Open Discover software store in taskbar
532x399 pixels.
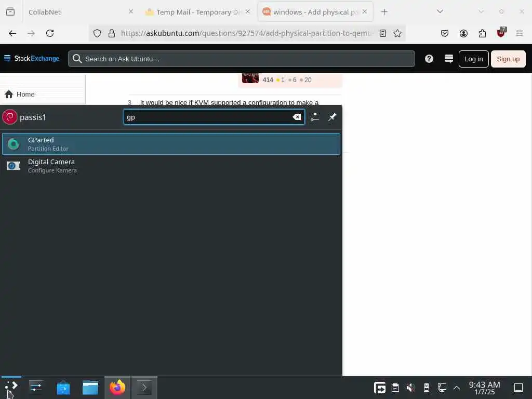[x=63, y=388]
